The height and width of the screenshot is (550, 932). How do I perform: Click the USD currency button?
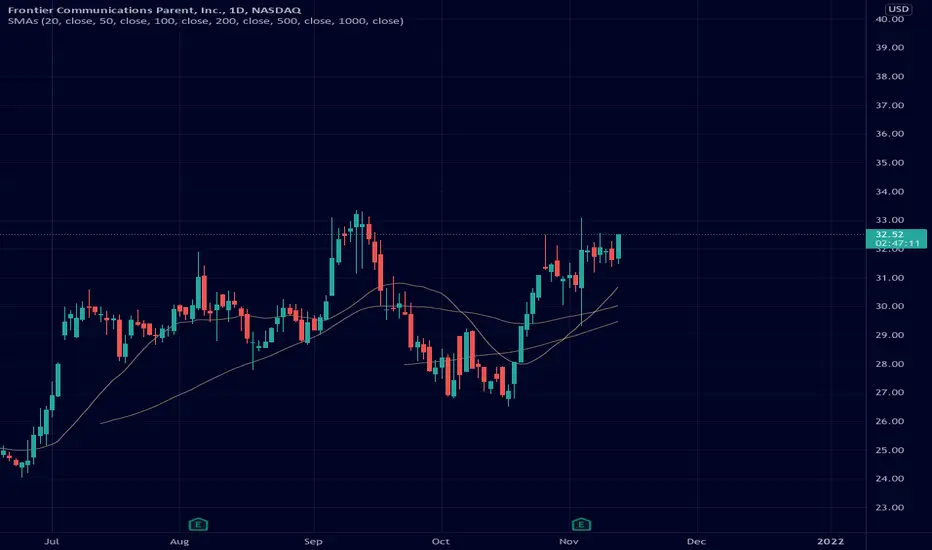(898, 9)
